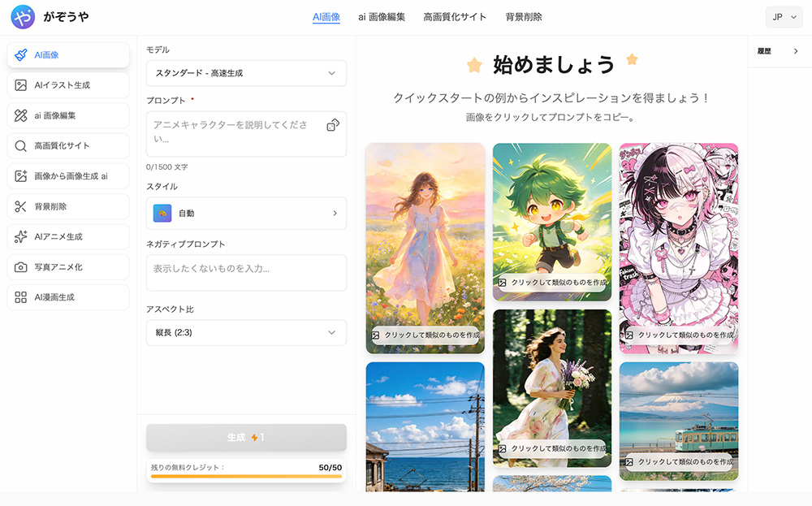Switch to the 高画質化サイト top tab
812x506 pixels.
(455, 17)
